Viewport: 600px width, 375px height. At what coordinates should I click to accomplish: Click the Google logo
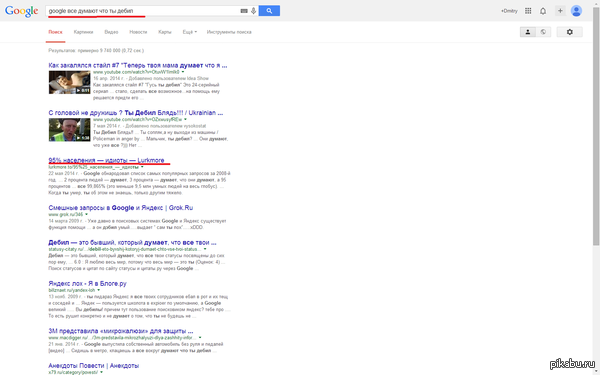pos(21,11)
